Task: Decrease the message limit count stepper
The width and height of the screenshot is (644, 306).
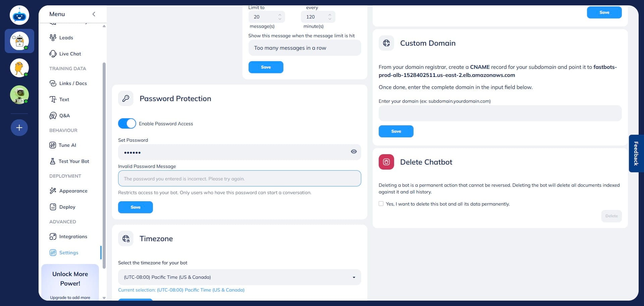Action: coord(280,19)
